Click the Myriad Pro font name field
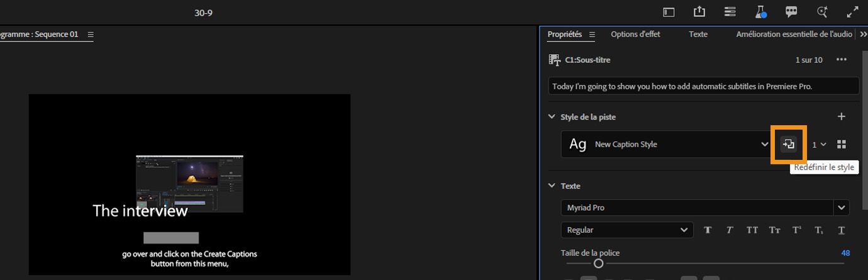 [x=698, y=208]
